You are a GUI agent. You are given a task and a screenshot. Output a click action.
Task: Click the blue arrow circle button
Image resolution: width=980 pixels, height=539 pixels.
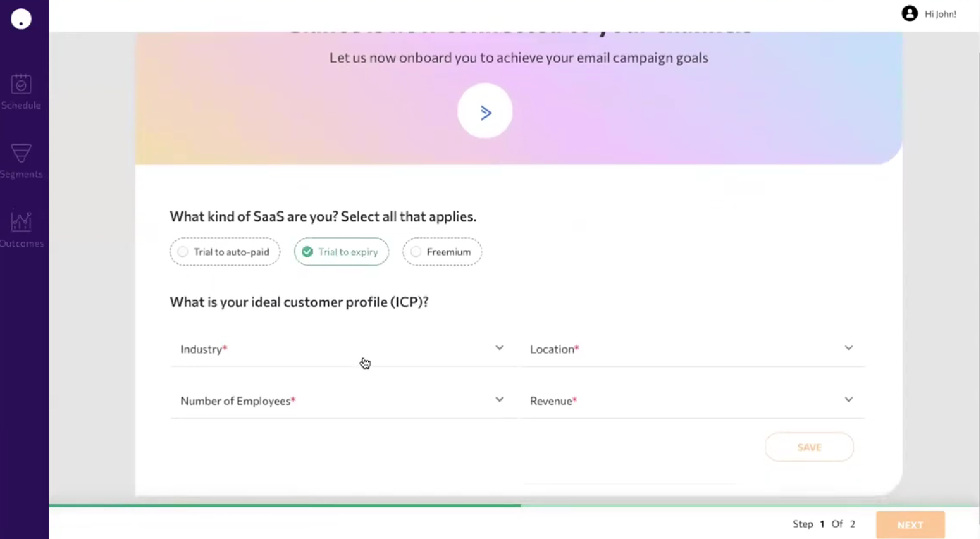click(x=485, y=111)
